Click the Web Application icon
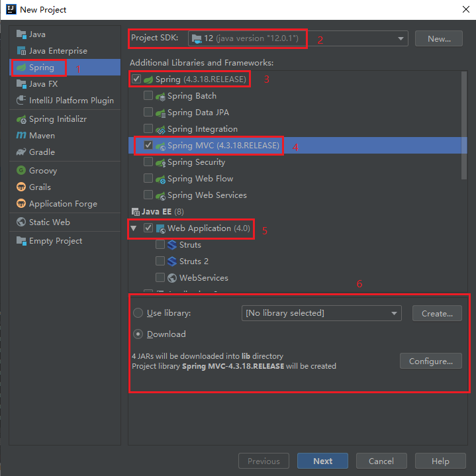This screenshot has width=476, height=476. pos(161,228)
